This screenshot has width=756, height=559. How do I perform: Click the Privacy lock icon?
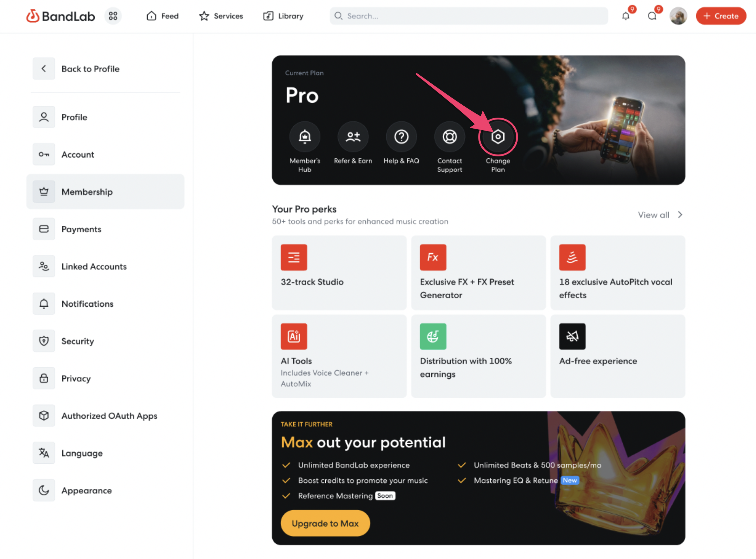tap(44, 378)
